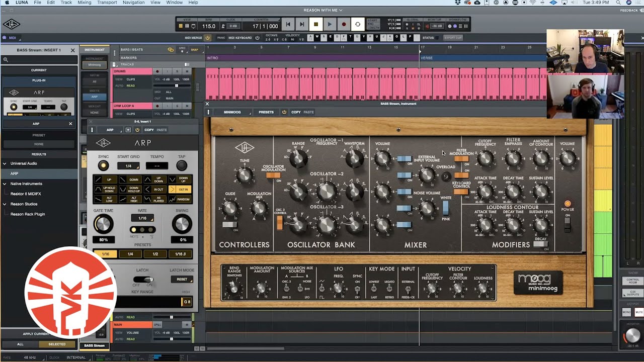Select the 1/4 ARP preset button
Viewport: 644px width, 362px height.
click(x=130, y=254)
